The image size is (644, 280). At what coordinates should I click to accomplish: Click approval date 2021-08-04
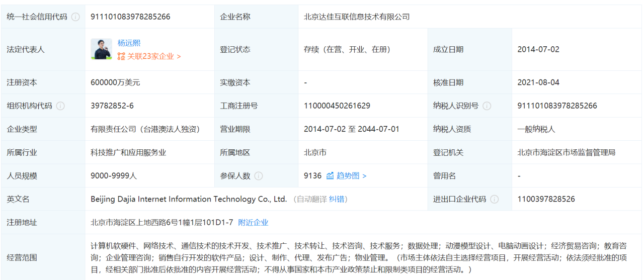click(x=538, y=82)
